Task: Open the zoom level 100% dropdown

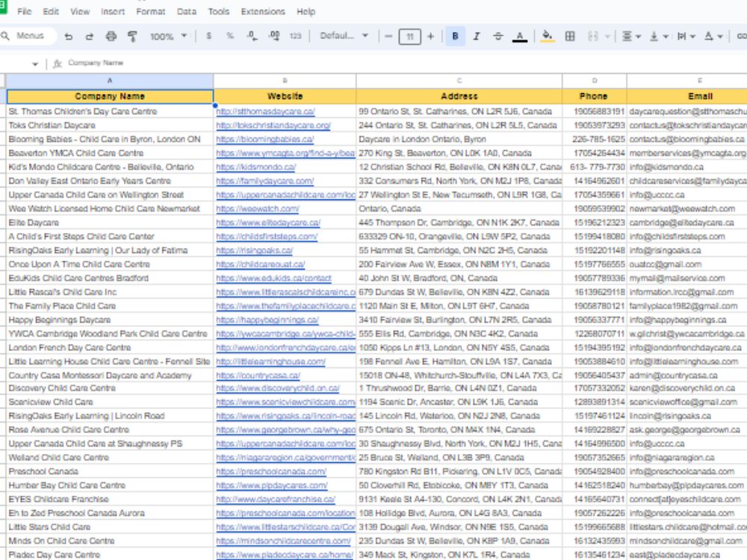Action: coord(169,36)
